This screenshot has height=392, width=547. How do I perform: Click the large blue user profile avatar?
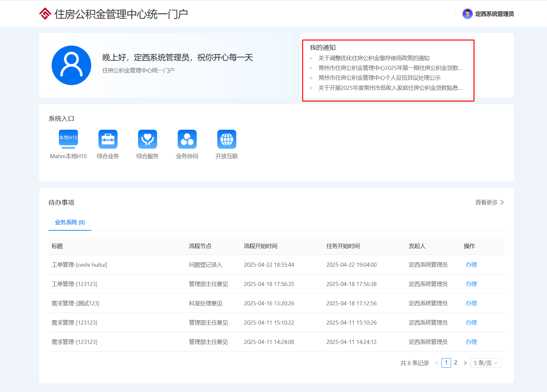tap(71, 65)
